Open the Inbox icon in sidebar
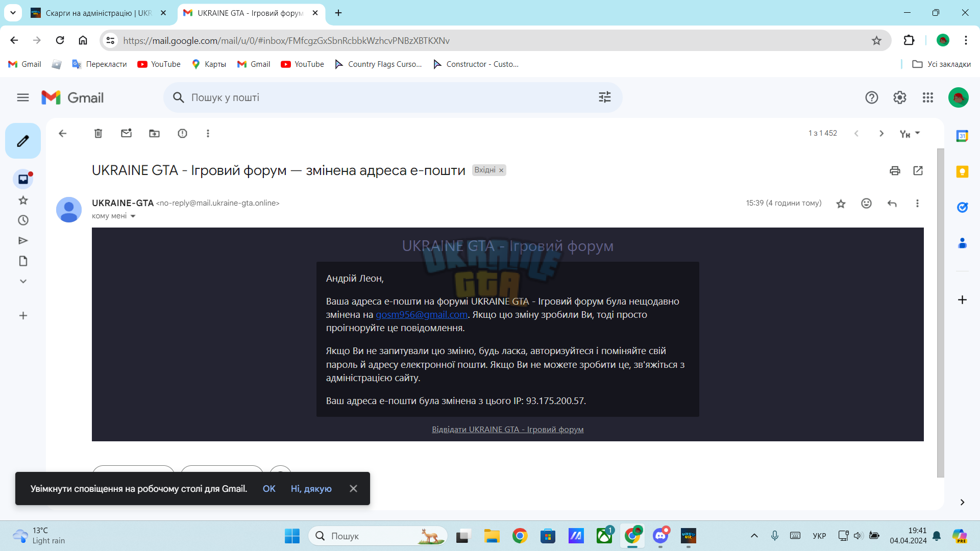980x551 pixels. click(23, 179)
